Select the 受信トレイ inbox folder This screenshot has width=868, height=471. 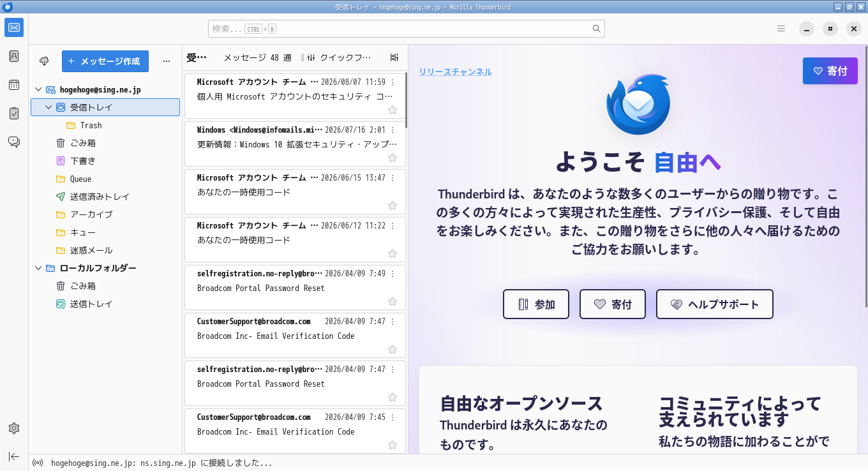point(105,108)
